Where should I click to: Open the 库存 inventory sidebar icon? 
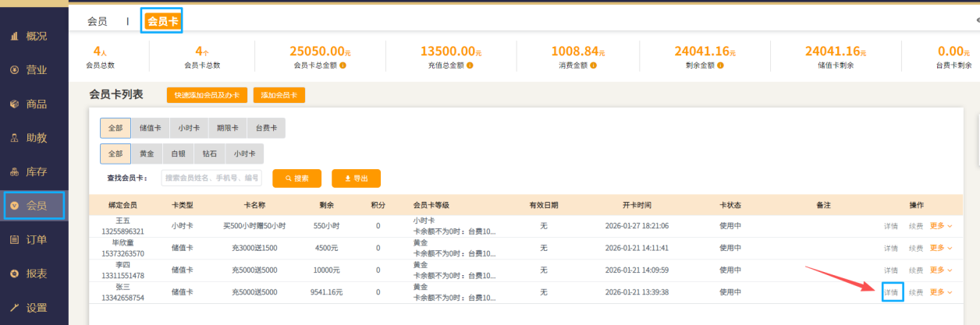[14, 171]
